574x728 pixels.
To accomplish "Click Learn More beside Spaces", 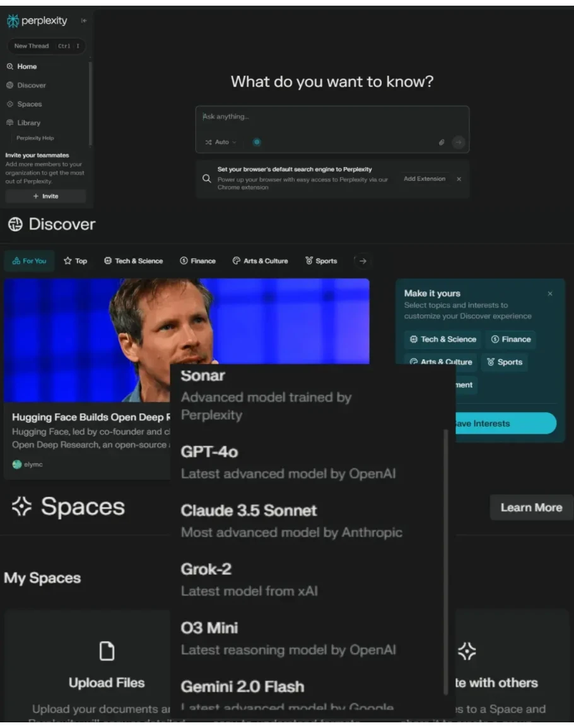I will pos(531,507).
